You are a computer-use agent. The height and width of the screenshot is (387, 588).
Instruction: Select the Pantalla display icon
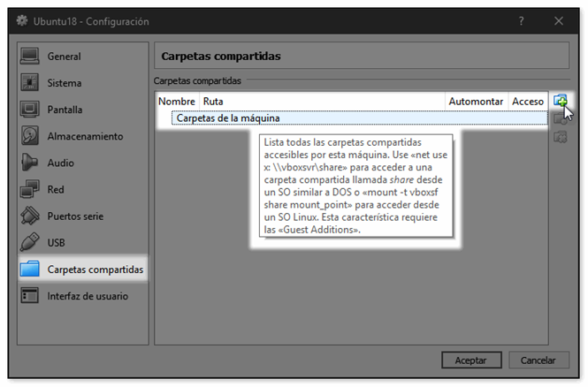[x=30, y=110]
